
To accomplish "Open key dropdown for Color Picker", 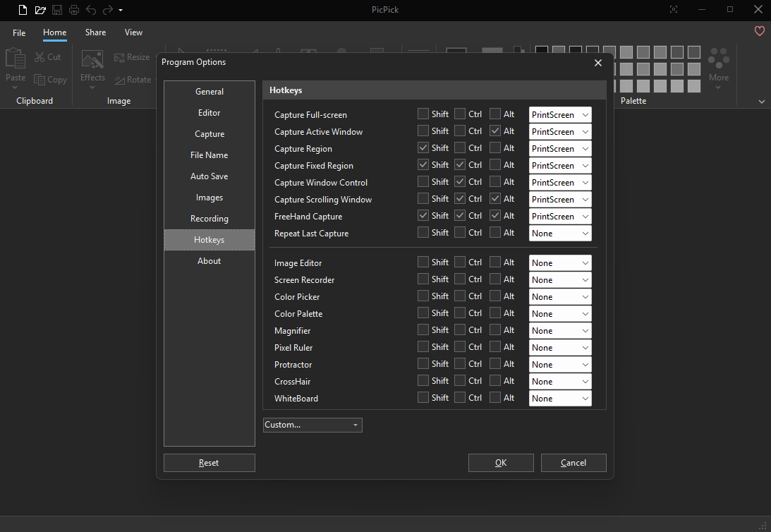I will (x=560, y=297).
